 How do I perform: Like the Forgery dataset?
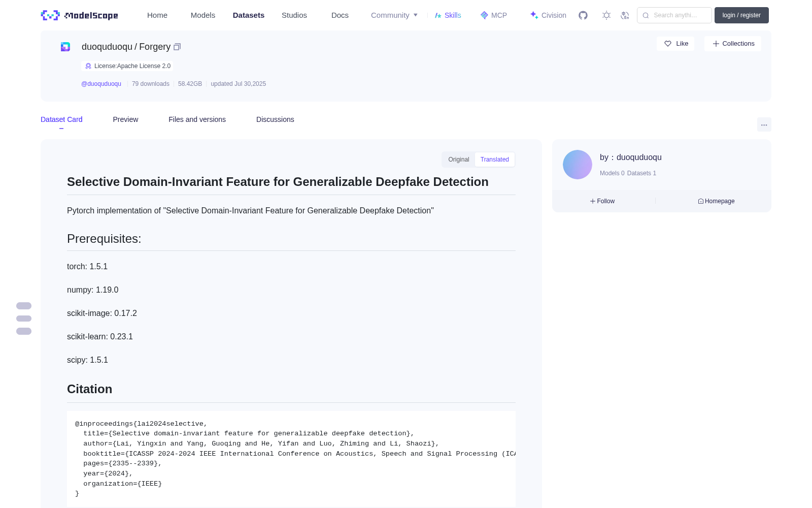[x=675, y=44]
